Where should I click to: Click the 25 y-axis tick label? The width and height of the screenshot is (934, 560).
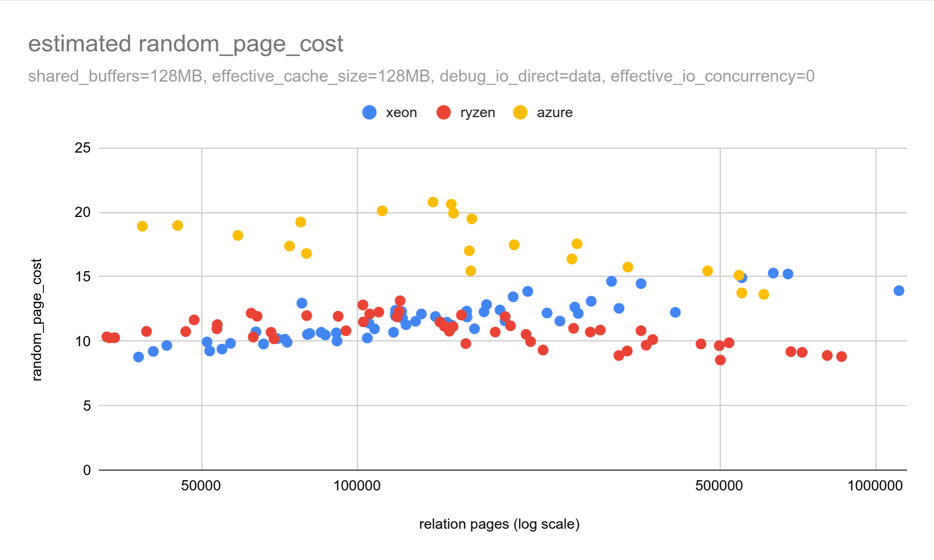point(83,148)
